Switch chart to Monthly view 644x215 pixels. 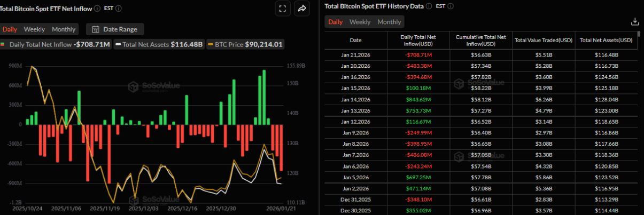64,29
